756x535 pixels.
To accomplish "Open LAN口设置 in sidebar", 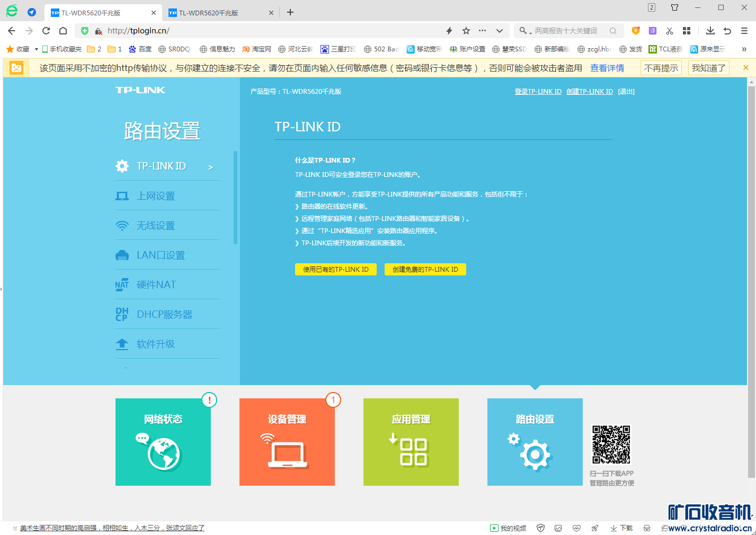I will point(167,255).
